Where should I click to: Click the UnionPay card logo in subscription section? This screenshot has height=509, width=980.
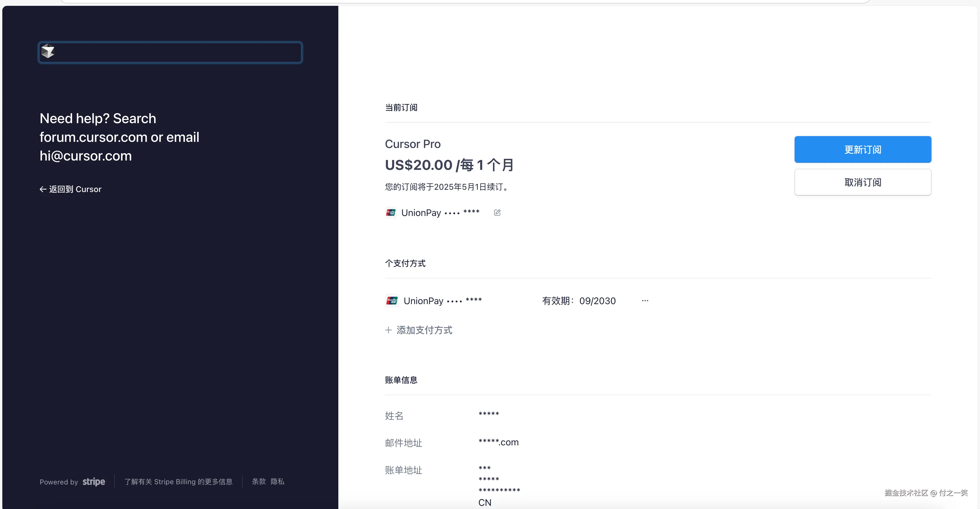[391, 212]
